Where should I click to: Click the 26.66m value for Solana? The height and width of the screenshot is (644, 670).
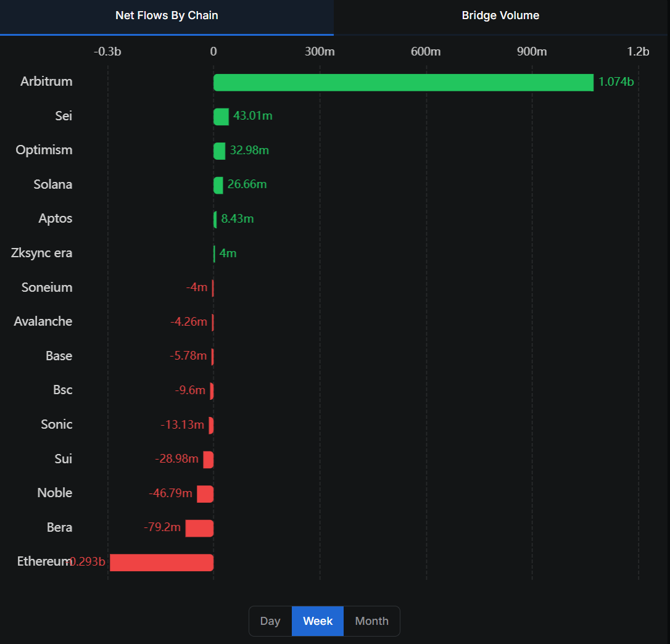click(x=247, y=184)
